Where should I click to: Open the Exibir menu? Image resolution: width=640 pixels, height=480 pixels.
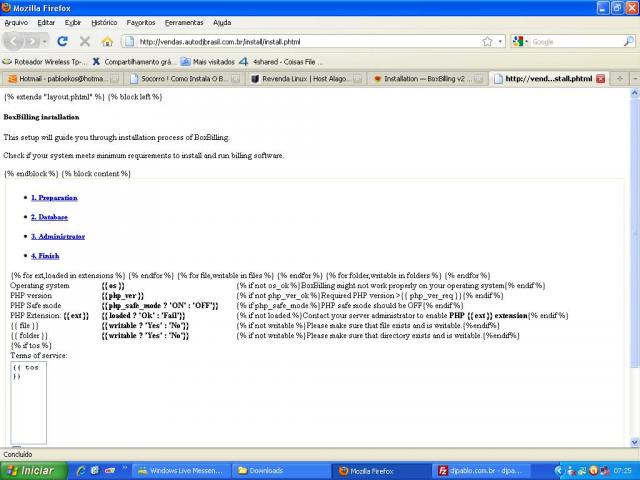(73, 23)
